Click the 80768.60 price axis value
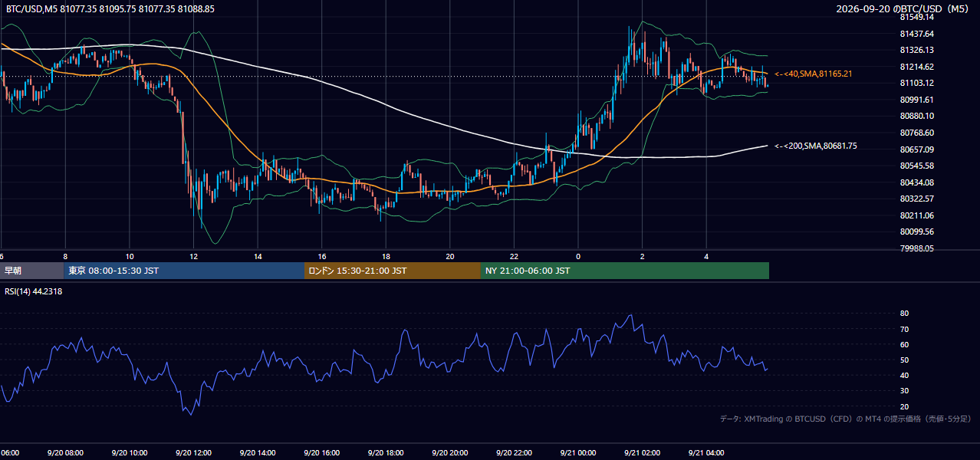The height and width of the screenshot is (460, 980). click(x=916, y=133)
